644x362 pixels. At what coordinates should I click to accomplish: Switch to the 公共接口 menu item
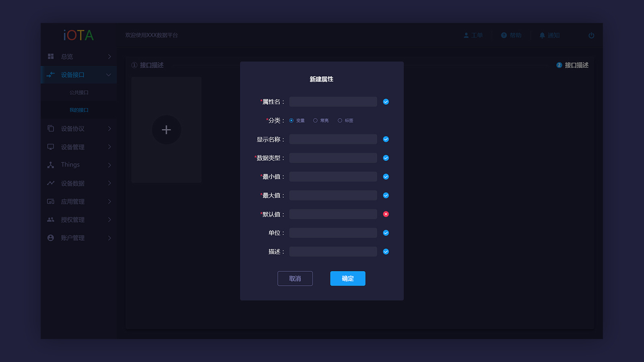point(79,92)
